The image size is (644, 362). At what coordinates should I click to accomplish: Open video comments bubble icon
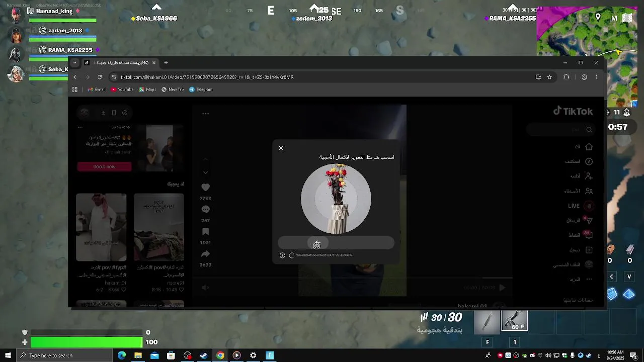pyautogui.click(x=205, y=210)
